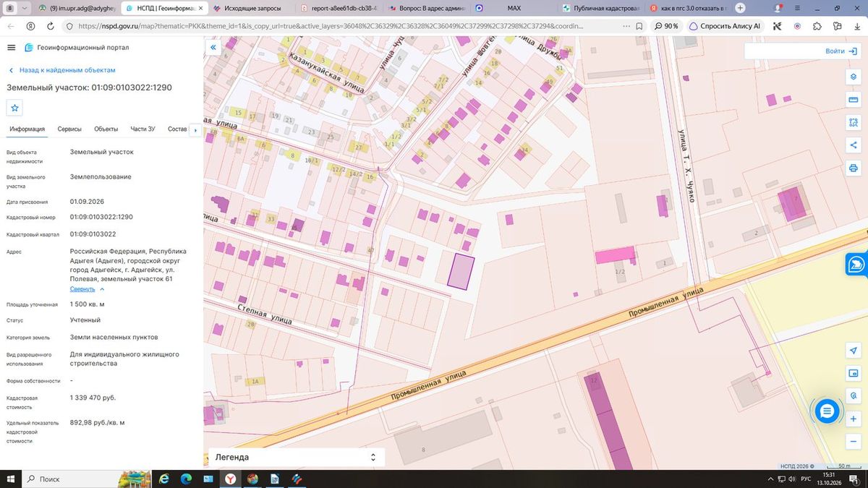This screenshot has width=868, height=488.
Task: Activate the area selection tool on the map
Action: tap(854, 122)
